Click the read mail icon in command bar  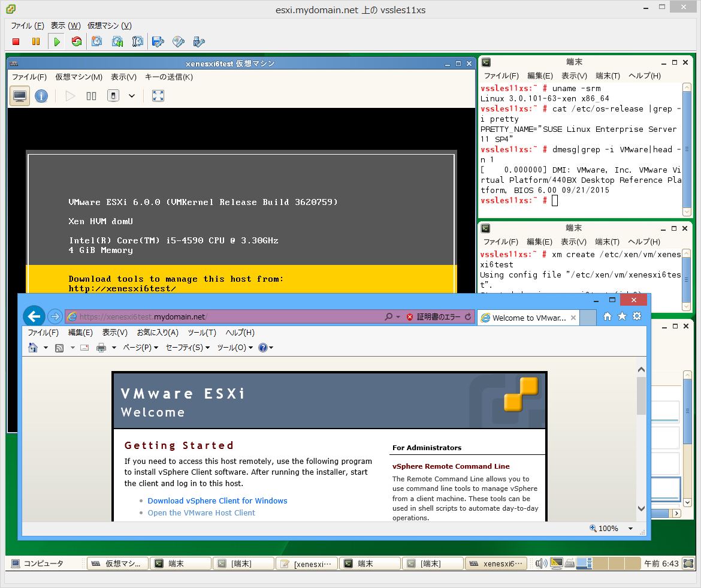[x=84, y=348]
